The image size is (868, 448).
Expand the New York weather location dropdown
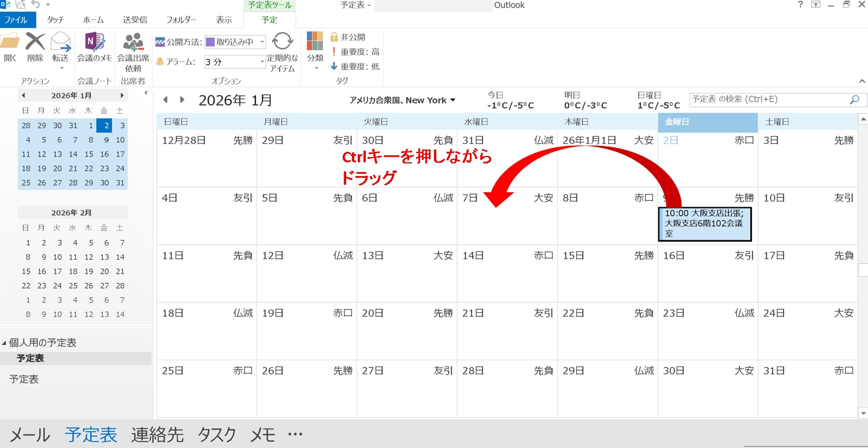click(x=452, y=100)
